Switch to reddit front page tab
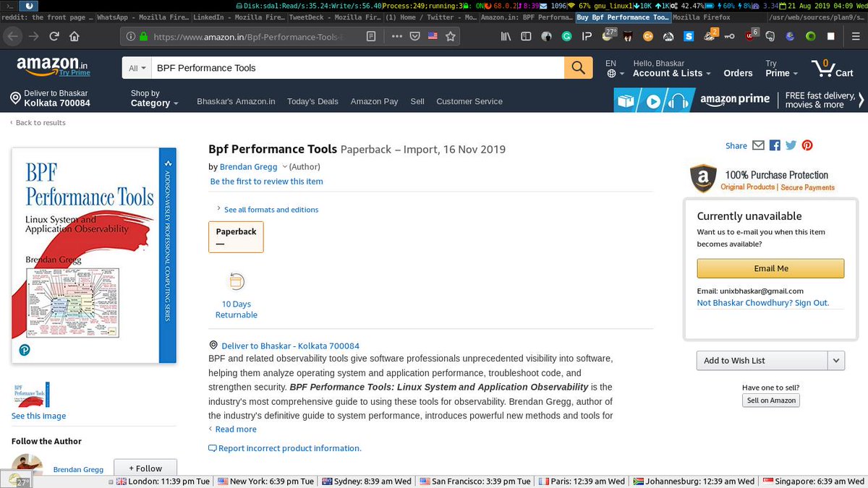Viewport: 868px width, 488px height. point(47,17)
